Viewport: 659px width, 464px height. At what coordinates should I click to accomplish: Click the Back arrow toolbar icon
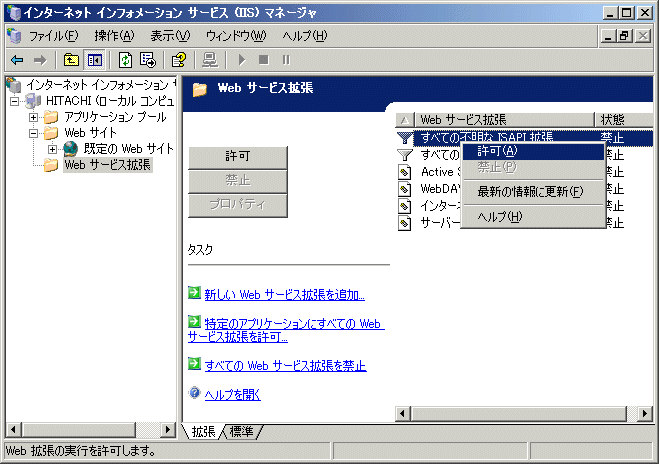[x=17, y=60]
